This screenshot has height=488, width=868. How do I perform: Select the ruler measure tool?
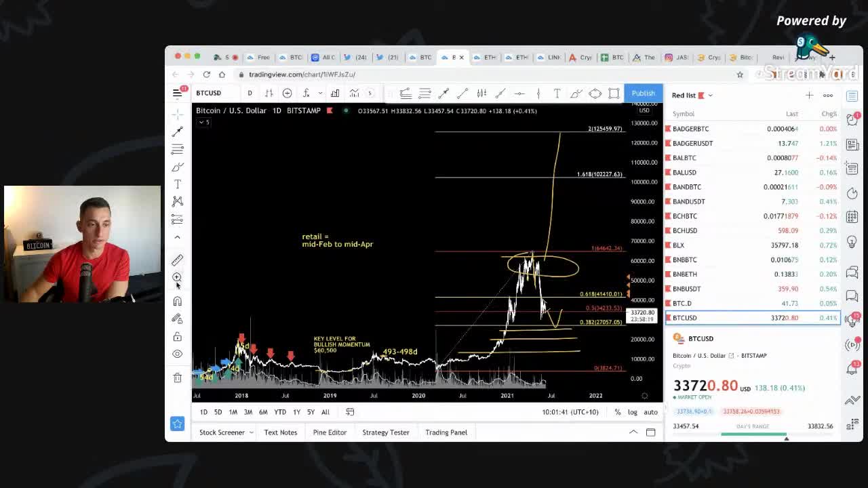[x=177, y=260]
